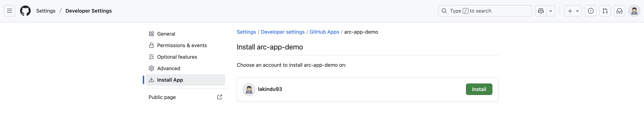644x120 pixels.
Task: Click the General grid icon
Action: 151,34
